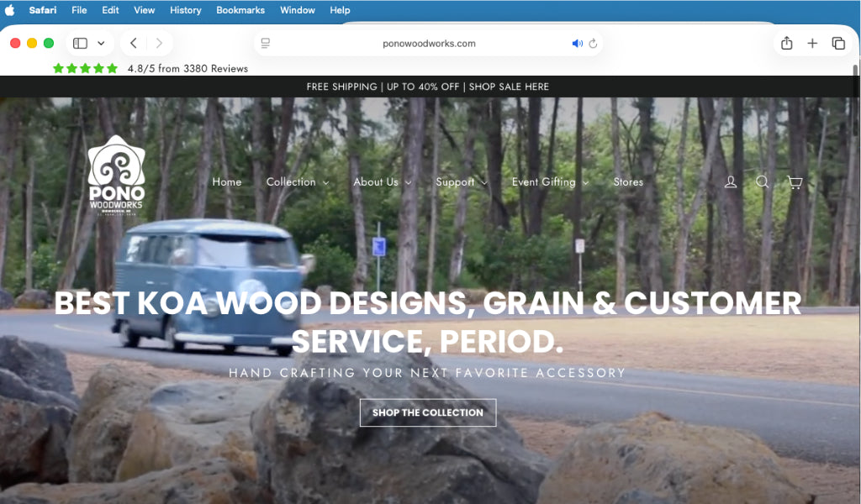The image size is (861, 504).
Task: Open the Event Gifting dropdown
Action: point(550,182)
